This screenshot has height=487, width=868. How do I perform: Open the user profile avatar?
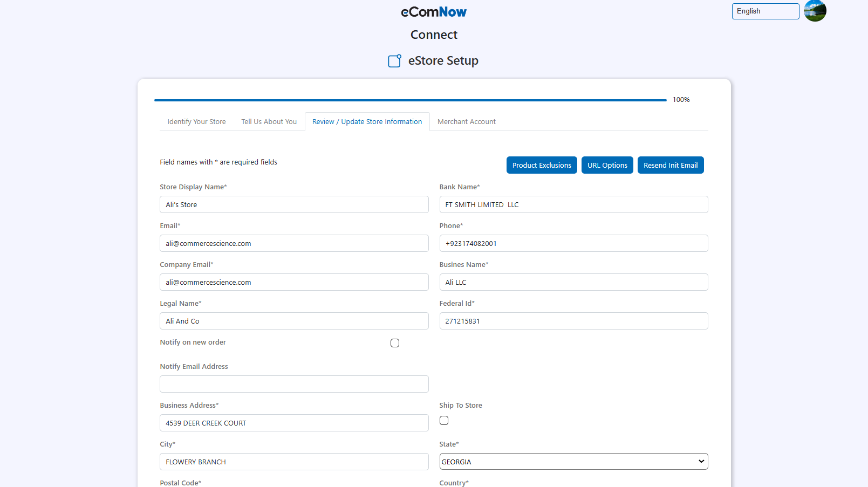[x=815, y=11]
